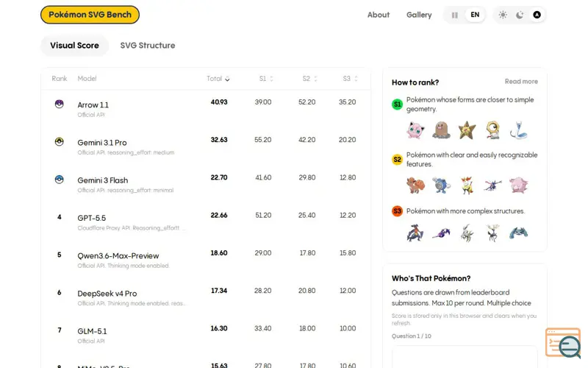Click DeepSeek v4 Pro S2 score 20.80
This screenshot has width=588, height=368.
[x=306, y=291]
